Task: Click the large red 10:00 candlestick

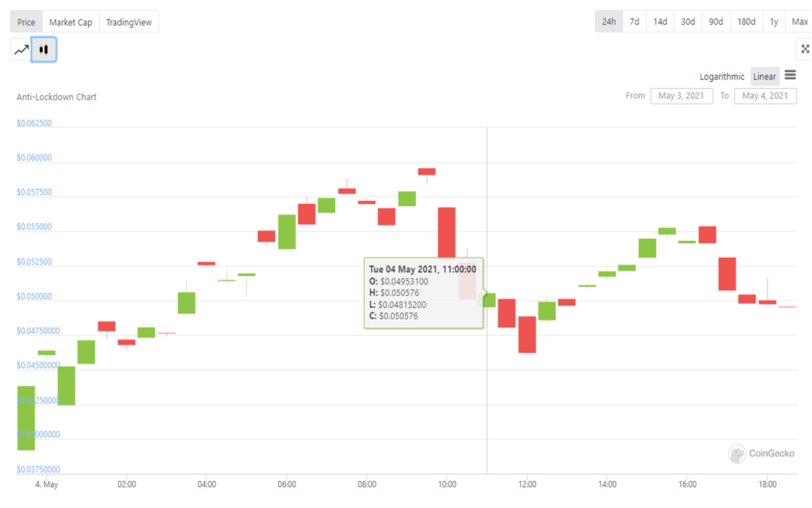Action: [x=447, y=230]
